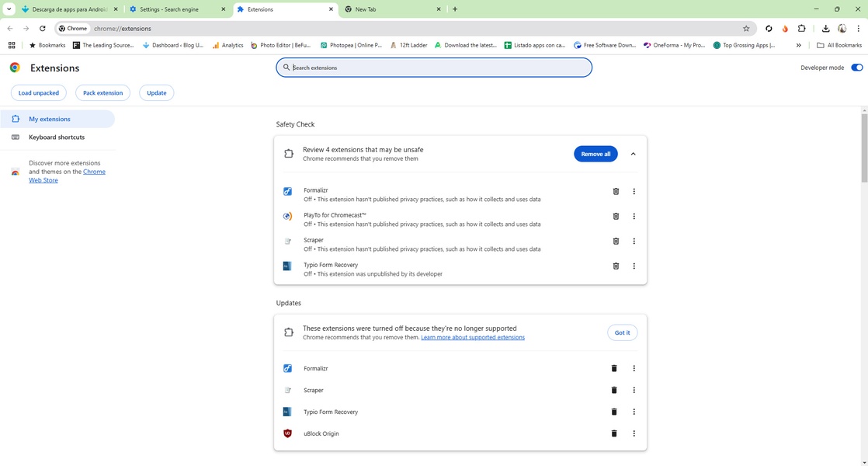
Task: Open more options menu for uBlock Origin
Action: click(x=634, y=434)
